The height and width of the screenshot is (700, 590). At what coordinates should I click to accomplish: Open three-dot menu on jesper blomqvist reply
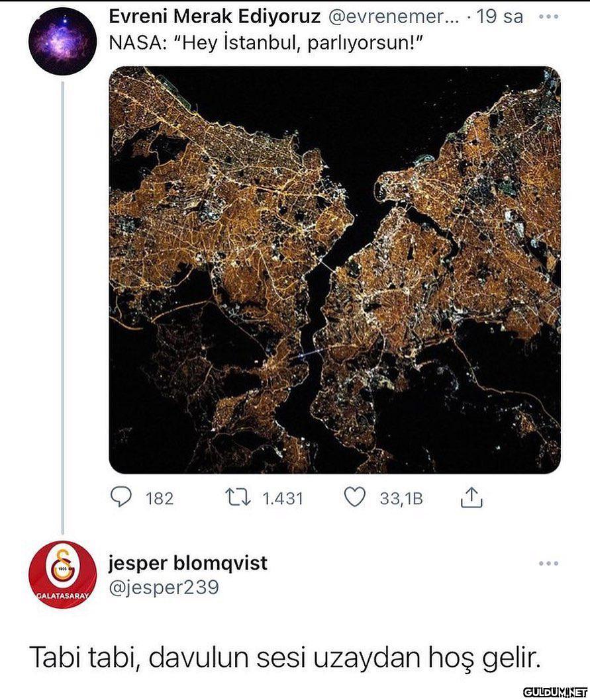[x=549, y=564]
